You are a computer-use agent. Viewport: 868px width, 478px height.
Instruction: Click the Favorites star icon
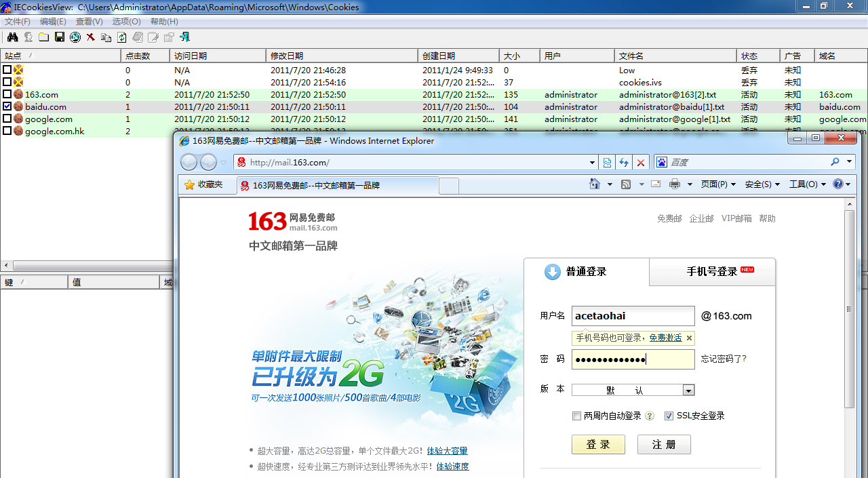pyautogui.click(x=190, y=184)
